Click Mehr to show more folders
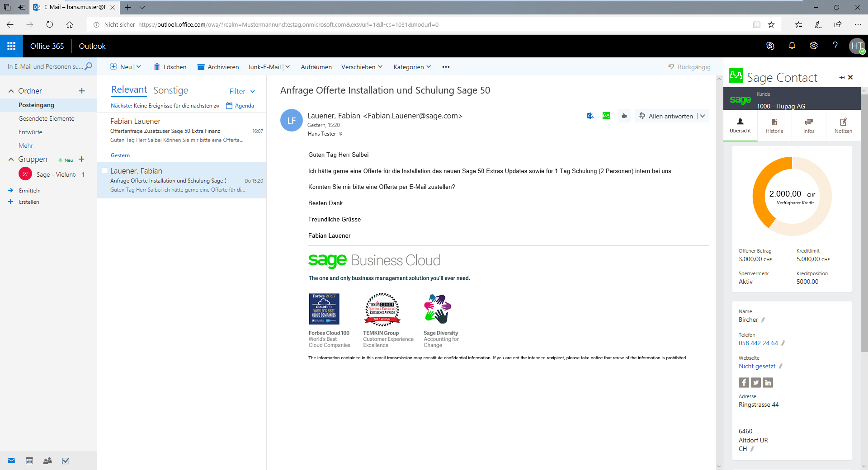Viewport: 868px width, 470px height. (26, 146)
